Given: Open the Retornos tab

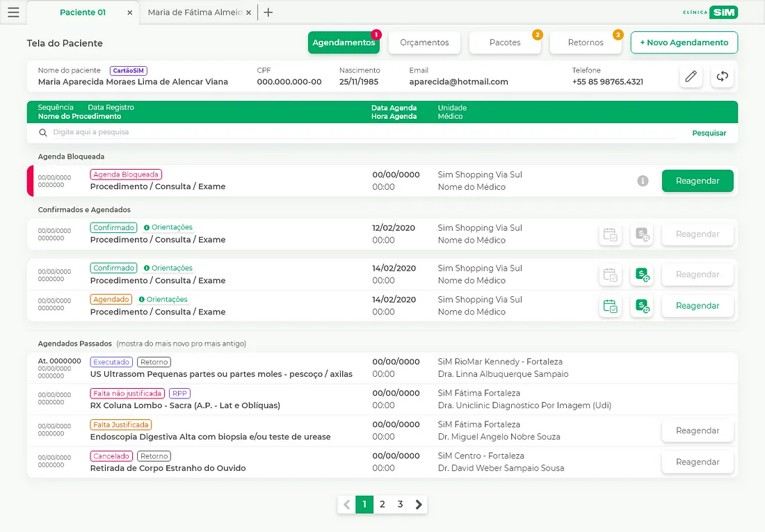Looking at the screenshot, I should coord(586,42).
